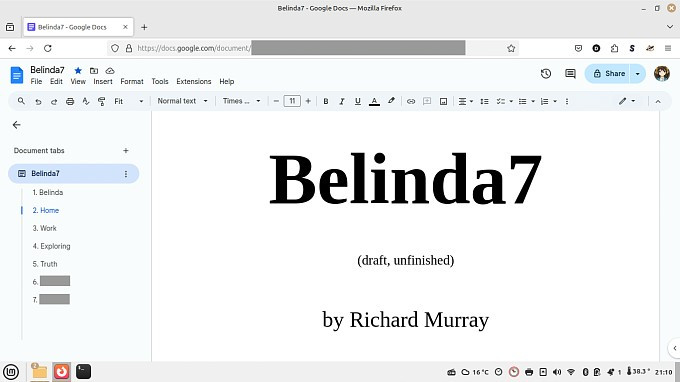Star the Belinda7 document

pos(78,70)
